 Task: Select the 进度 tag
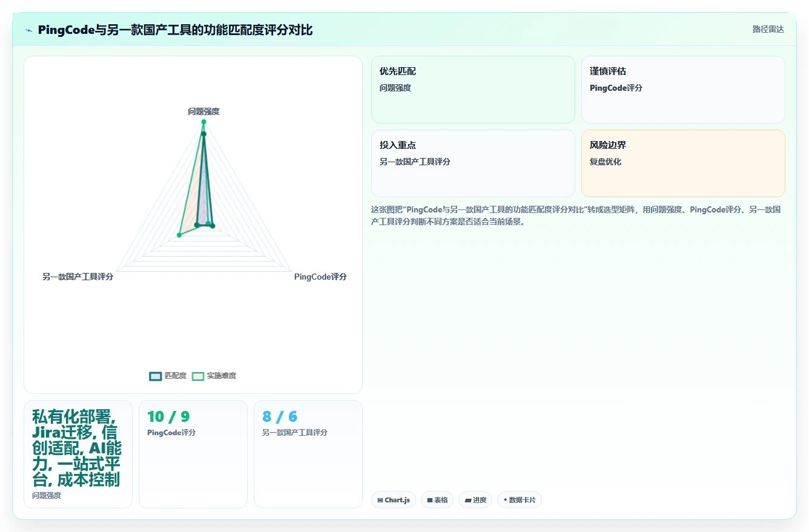pyautogui.click(x=475, y=500)
